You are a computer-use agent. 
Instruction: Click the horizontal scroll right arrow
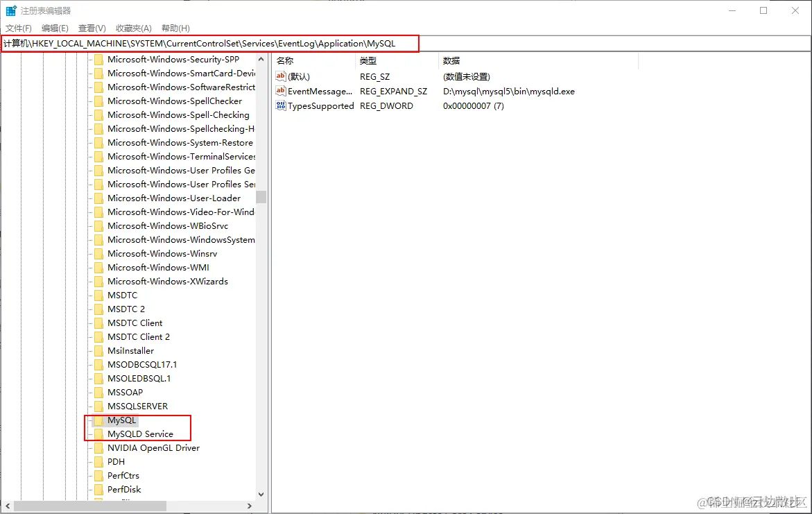[x=250, y=506]
